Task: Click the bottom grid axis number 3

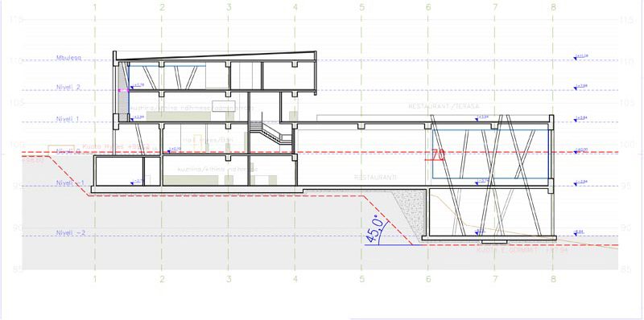Action: 229,279
